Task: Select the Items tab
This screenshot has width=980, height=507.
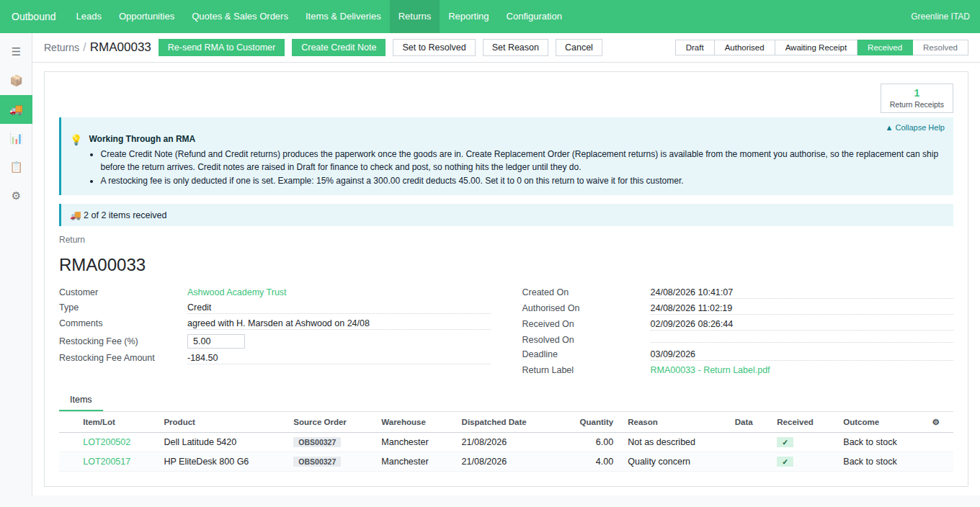Action: [x=81, y=400]
